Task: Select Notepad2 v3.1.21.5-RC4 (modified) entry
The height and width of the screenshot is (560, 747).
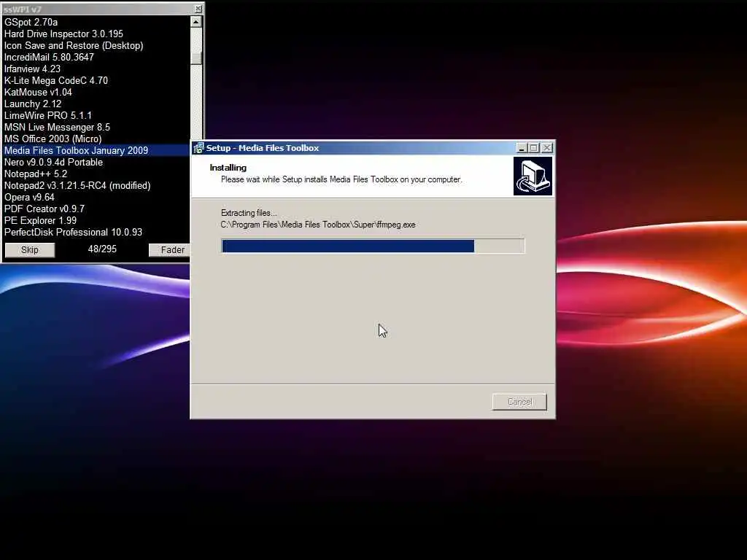Action: [97, 186]
